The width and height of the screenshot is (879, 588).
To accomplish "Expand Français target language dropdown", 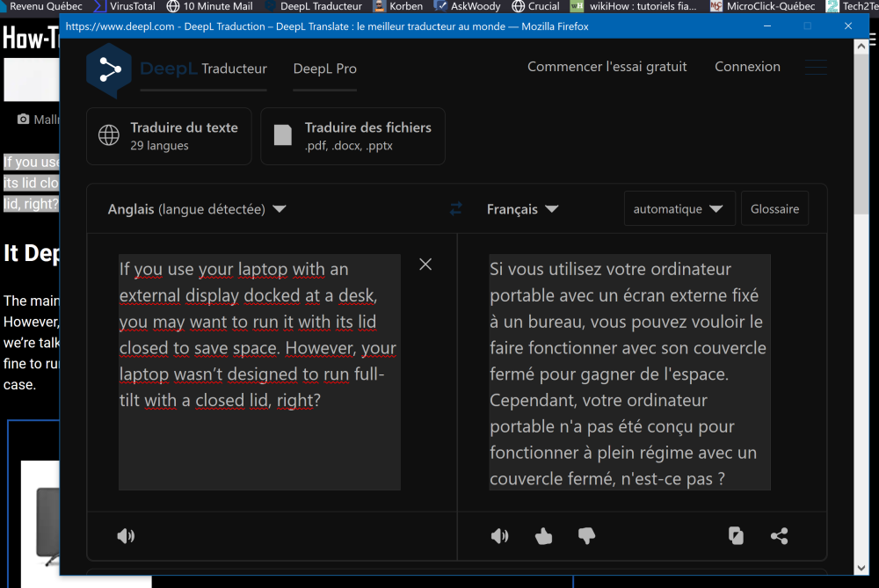I will (522, 209).
